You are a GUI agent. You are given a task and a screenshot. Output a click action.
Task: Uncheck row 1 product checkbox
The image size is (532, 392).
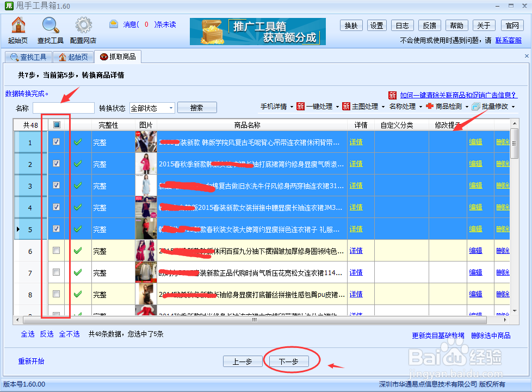(55, 142)
